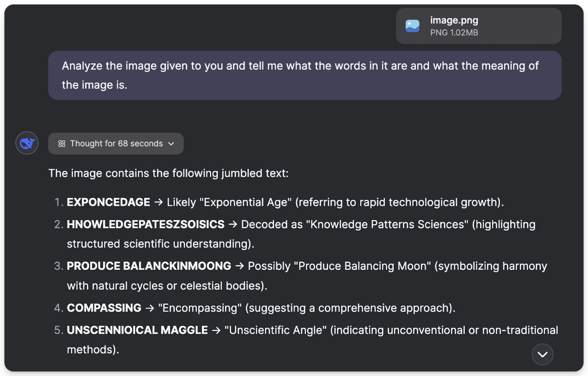Click the quoted phrase "Unscientific Angle"
588x376 pixels.
[276, 330]
